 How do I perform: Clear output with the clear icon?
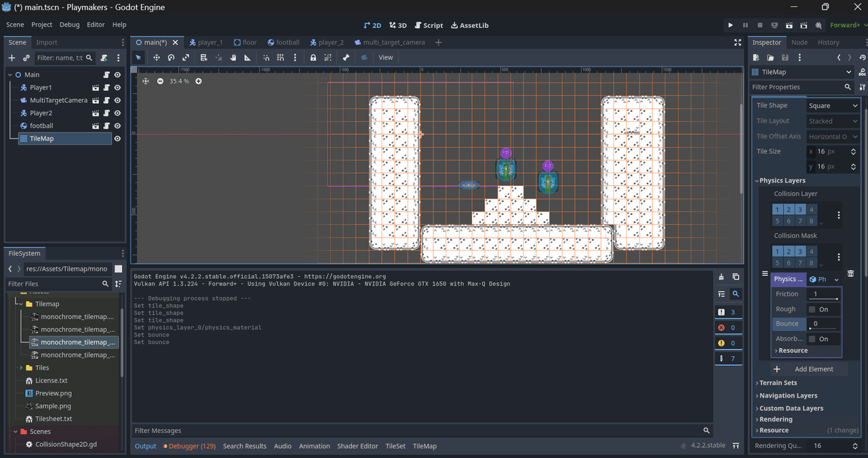click(x=721, y=277)
